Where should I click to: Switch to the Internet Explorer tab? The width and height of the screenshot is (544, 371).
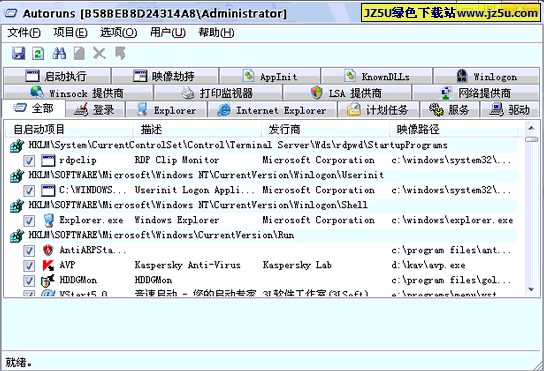[x=272, y=110]
